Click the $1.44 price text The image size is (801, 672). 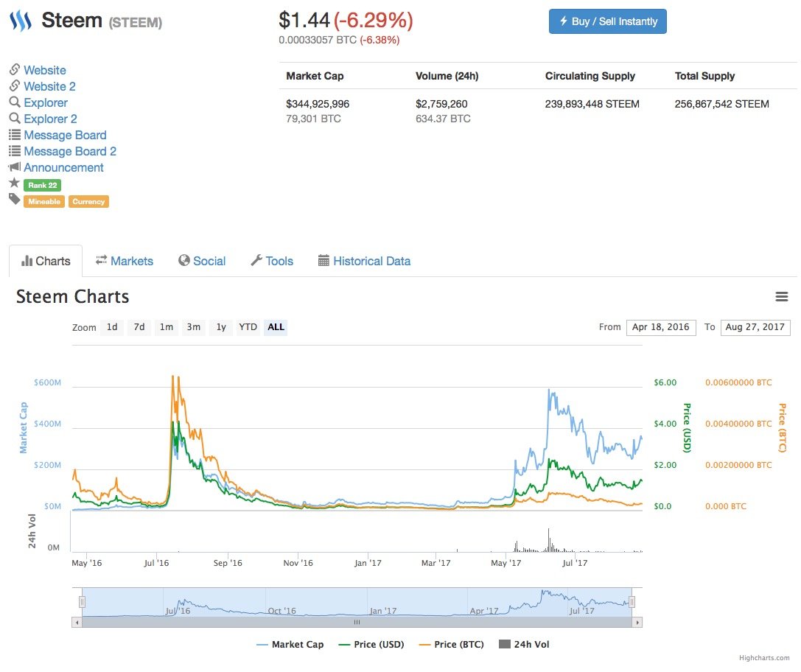pyautogui.click(x=304, y=21)
